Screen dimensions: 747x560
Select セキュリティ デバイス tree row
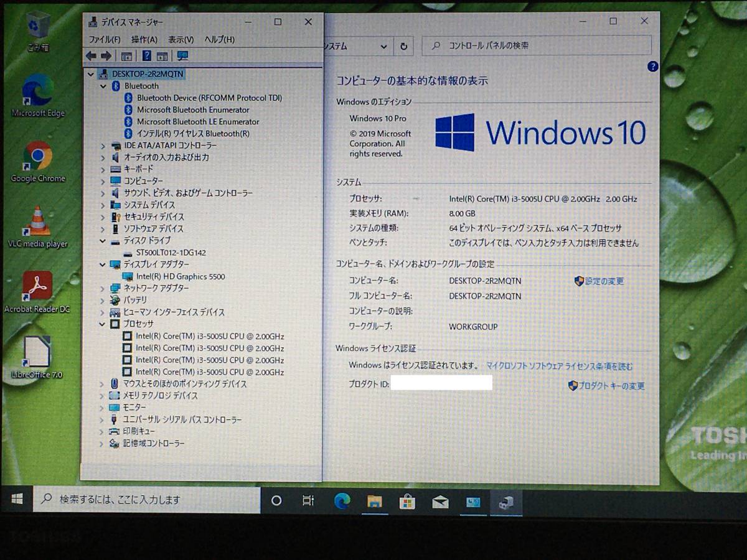pos(154,217)
